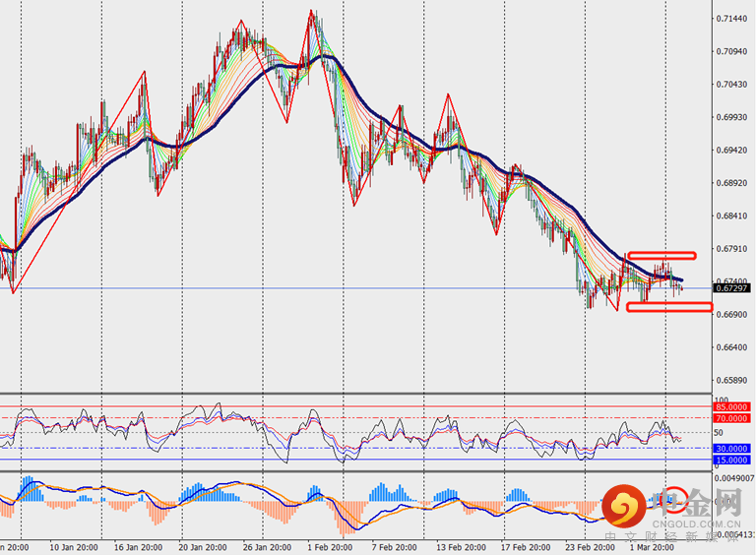Select the upper red resistance rectangle
The width and height of the screenshot is (756, 555).
(x=661, y=256)
